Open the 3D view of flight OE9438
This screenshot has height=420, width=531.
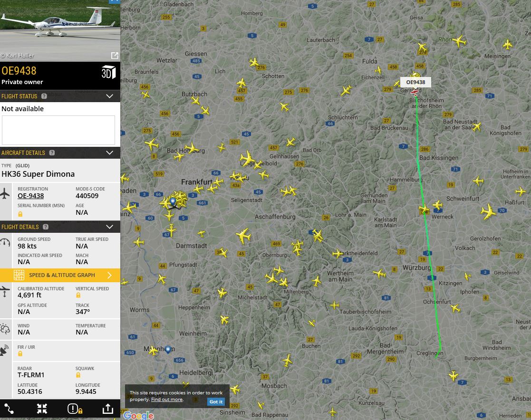click(108, 72)
